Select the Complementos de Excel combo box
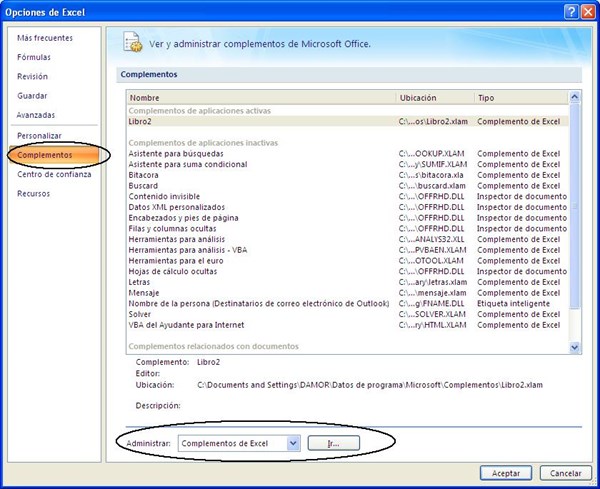 [x=239, y=443]
